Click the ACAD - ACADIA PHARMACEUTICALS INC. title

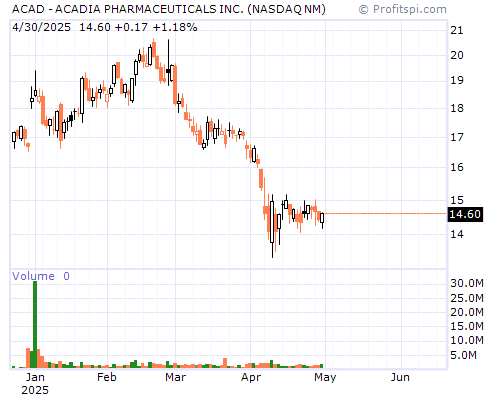(169, 9)
